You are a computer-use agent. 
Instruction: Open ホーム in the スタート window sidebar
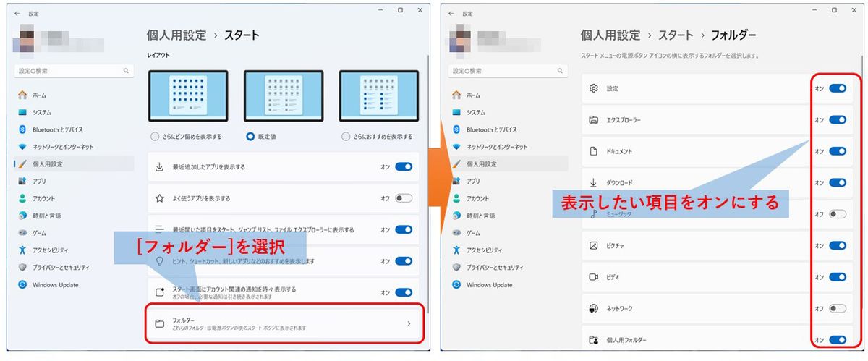click(x=38, y=95)
